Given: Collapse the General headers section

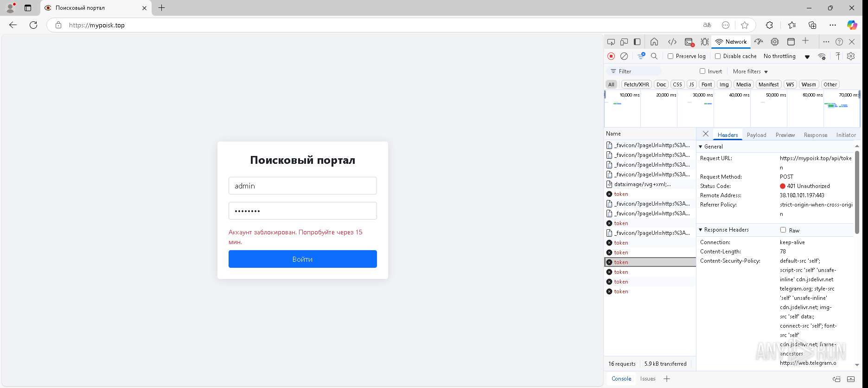Looking at the screenshot, I should pos(701,147).
